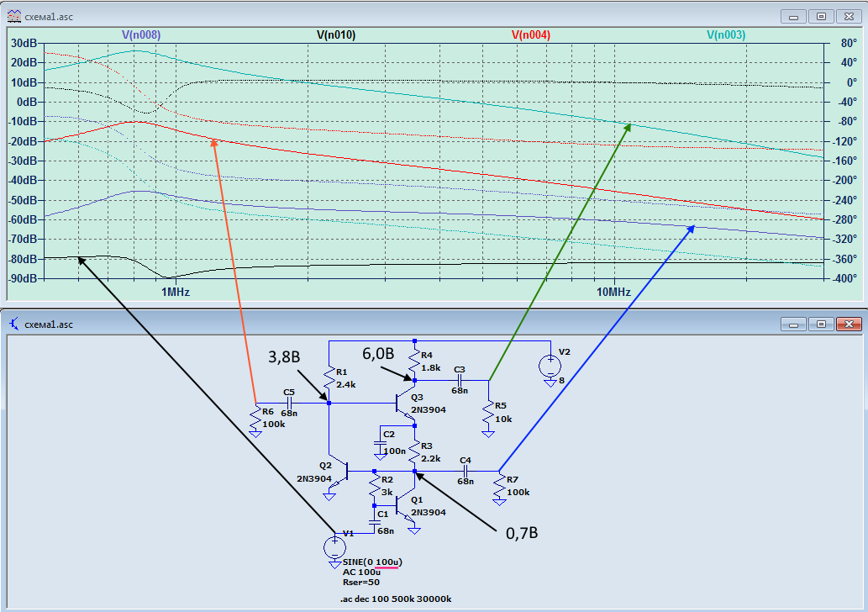Image resolution: width=868 pixels, height=612 pixels.
Task: Click the 30dB left axis label
Action: click(x=24, y=43)
